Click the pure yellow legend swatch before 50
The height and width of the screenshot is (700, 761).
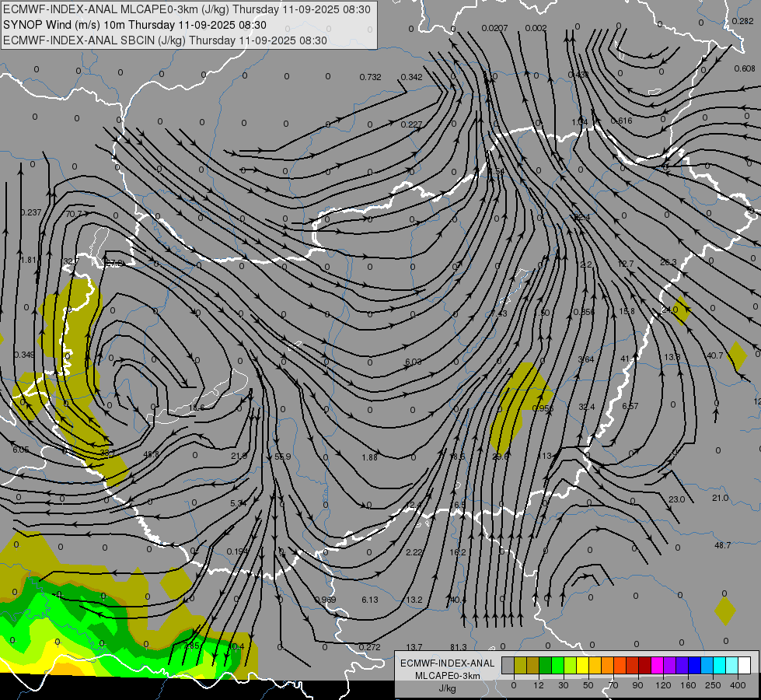tap(582, 665)
